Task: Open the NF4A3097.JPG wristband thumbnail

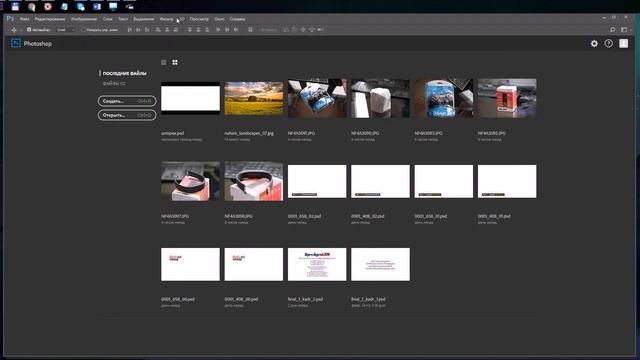Action: [x=190, y=181]
